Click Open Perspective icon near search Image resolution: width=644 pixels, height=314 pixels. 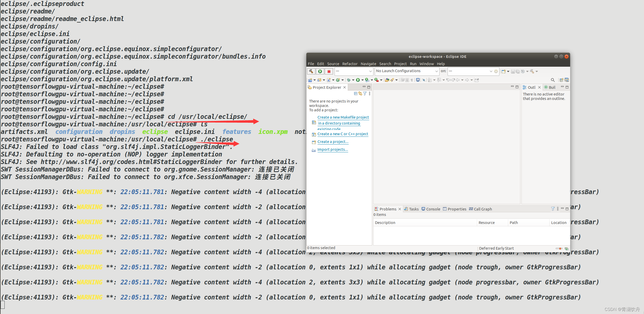click(x=561, y=80)
